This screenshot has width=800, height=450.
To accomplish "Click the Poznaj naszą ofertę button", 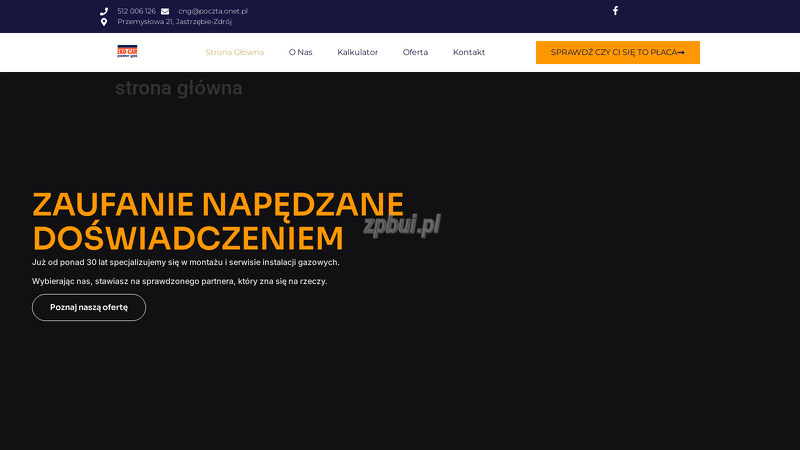I will [89, 307].
